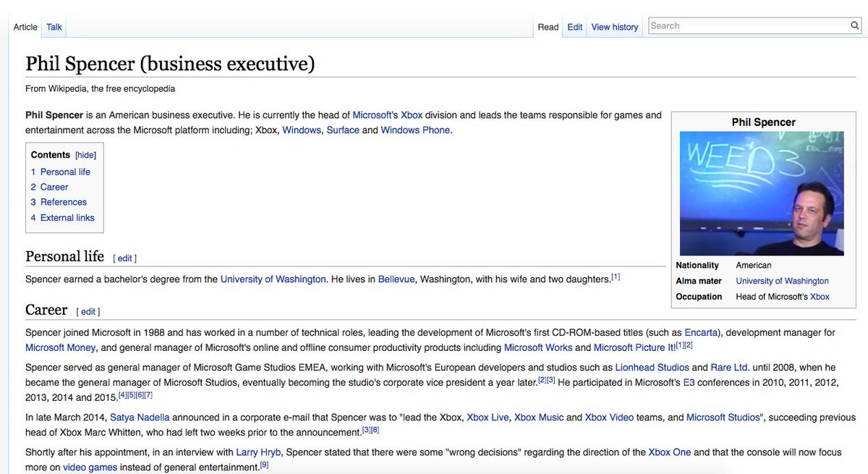Open the Satya Nadella link
The width and height of the screenshot is (868, 474).
(140, 418)
